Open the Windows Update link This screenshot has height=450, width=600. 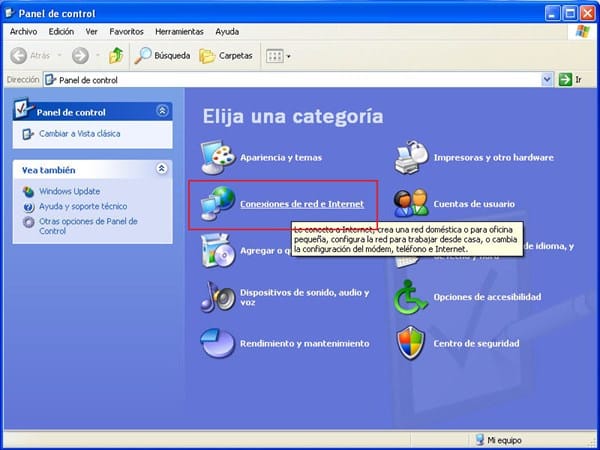[70, 191]
